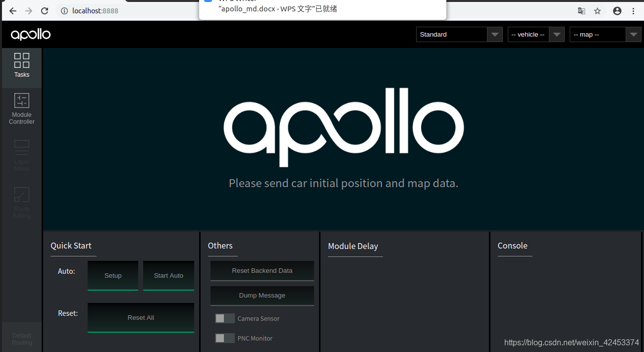Screen dimensions: 644x352
Task: Click the Console panel heading
Action: pos(512,246)
